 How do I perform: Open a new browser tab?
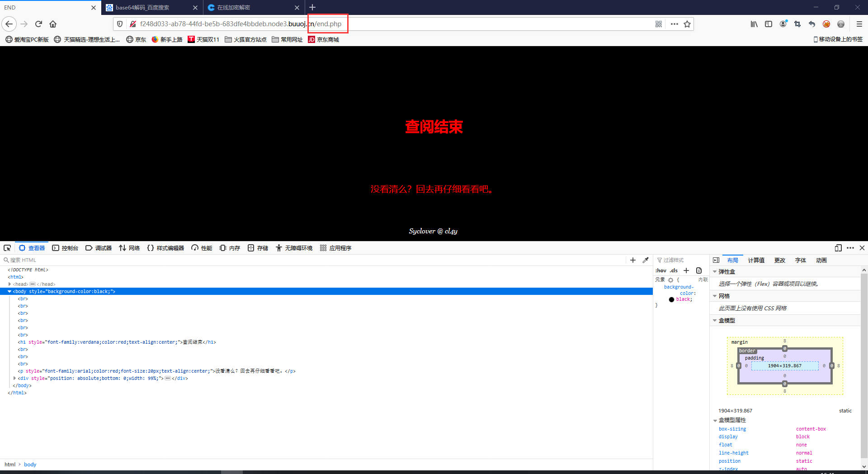(312, 7)
